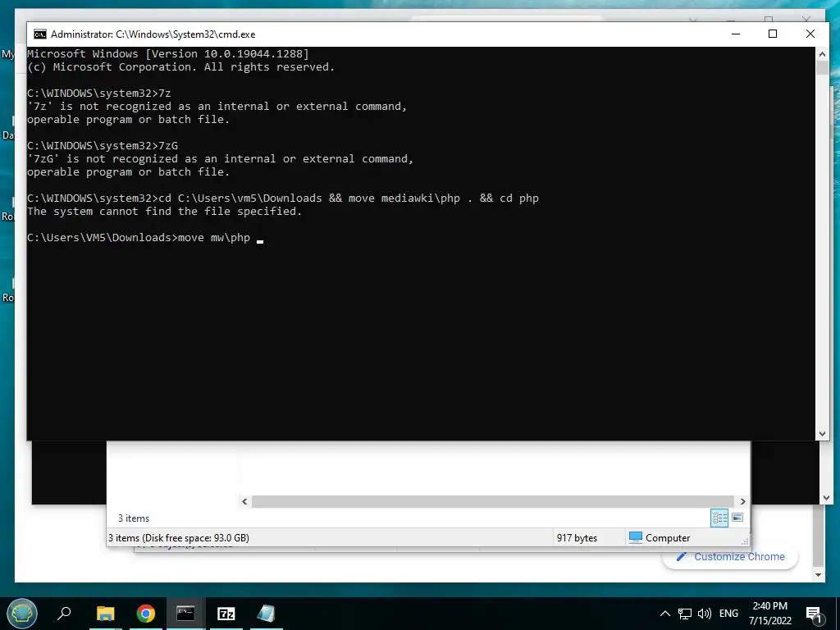Open the cmd.exe title bar system icon
840x630 pixels.
39,34
